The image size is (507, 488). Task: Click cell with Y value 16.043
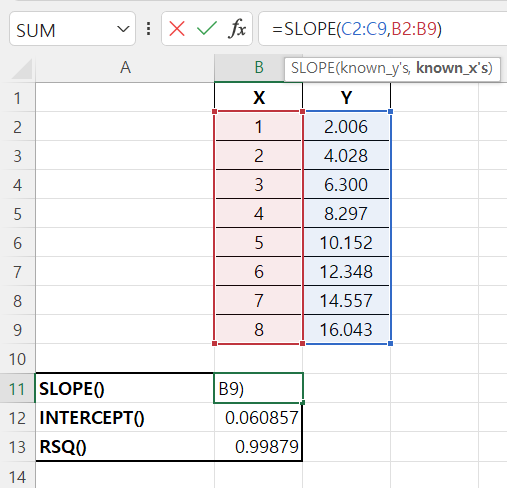(x=346, y=330)
